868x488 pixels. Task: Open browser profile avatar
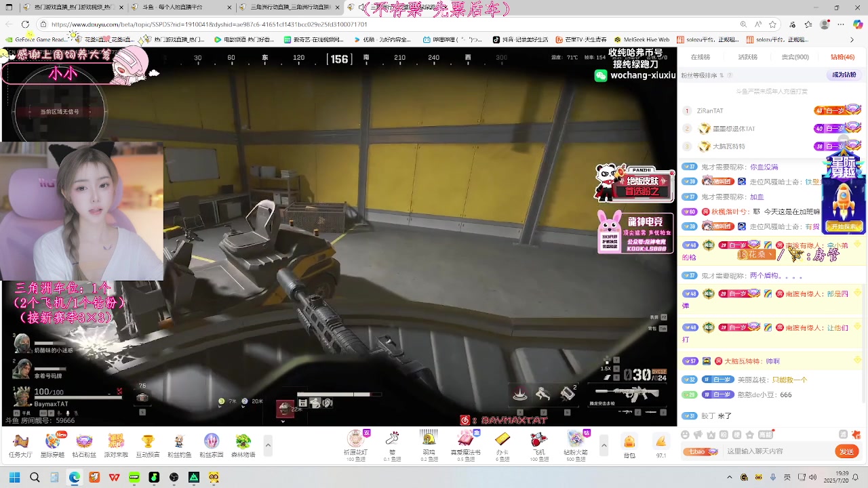coord(825,24)
